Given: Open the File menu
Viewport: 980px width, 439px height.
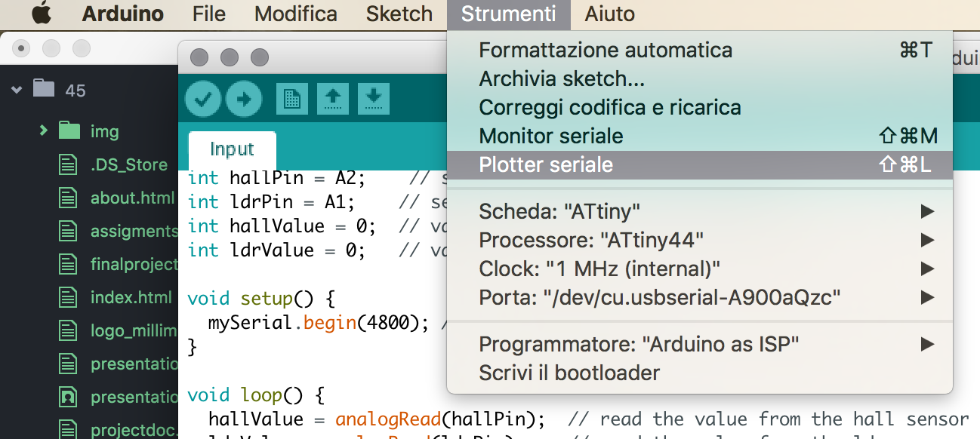Looking at the screenshot, I should pos(209,14).
